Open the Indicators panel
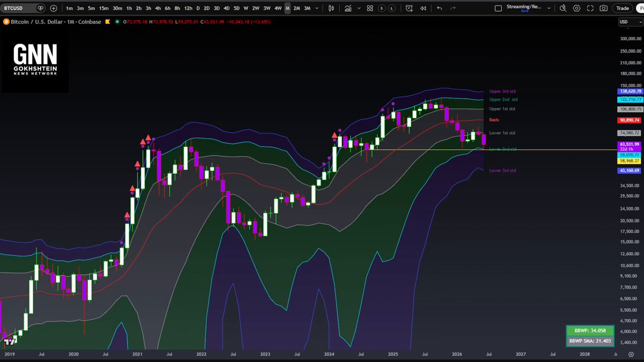The height and width of the screenshot is (362, 644). point(348,8)
